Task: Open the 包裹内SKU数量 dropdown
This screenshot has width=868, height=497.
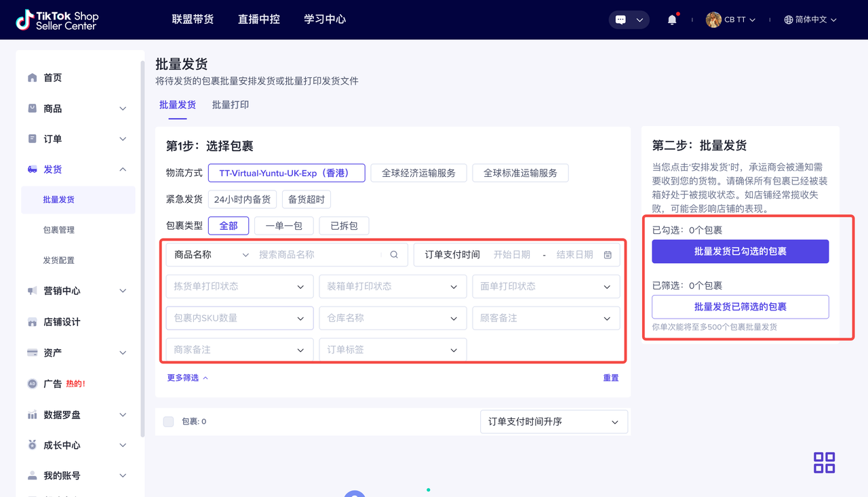Action: click(239, 318)
